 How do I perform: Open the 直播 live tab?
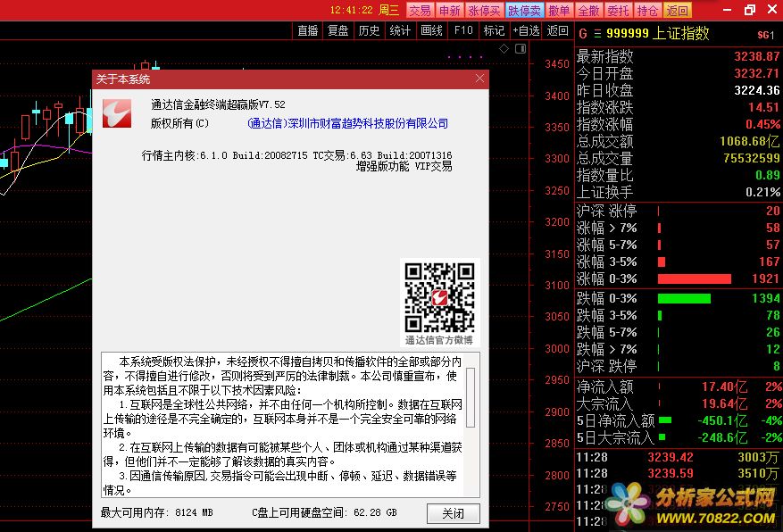tap(308, 31)
